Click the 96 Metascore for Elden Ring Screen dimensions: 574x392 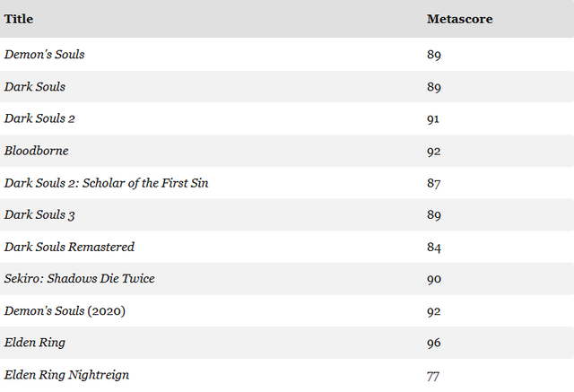434,343
